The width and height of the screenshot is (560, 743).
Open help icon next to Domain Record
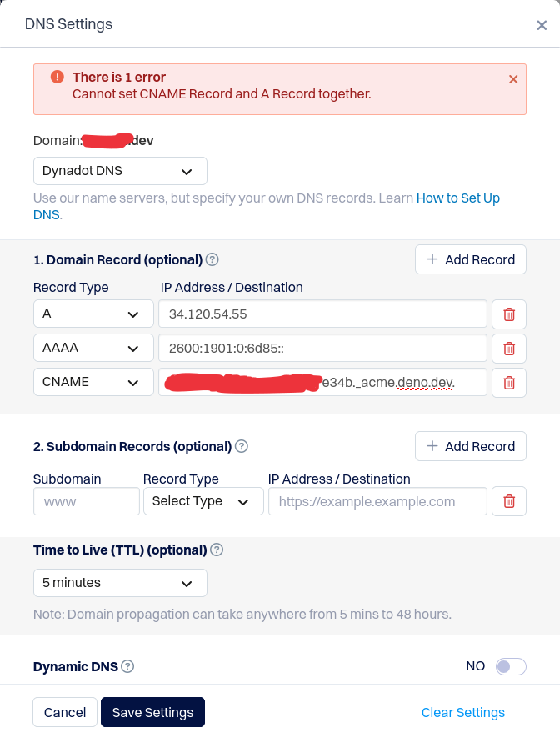pyautogui.click(x=212, y=259)
